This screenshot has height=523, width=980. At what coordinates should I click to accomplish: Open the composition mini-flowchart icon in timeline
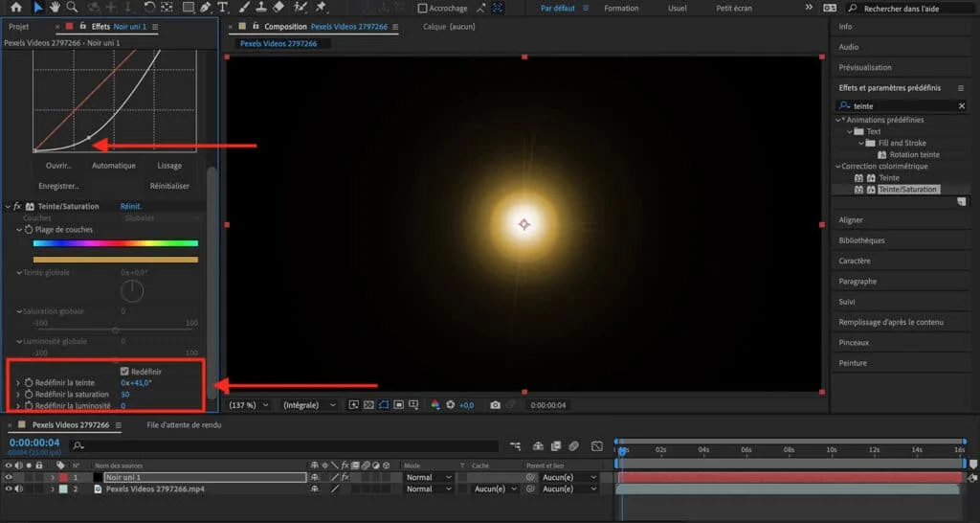click(515, 446)
